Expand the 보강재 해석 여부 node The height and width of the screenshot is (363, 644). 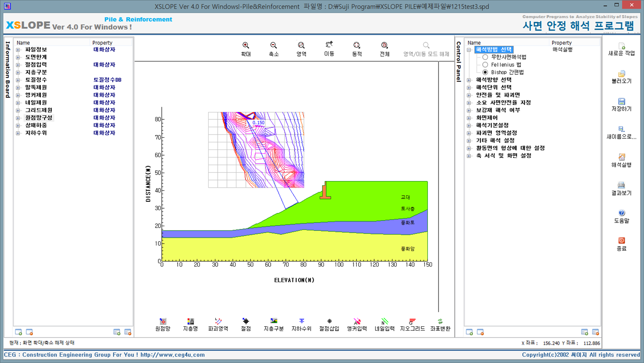[469, 110]
